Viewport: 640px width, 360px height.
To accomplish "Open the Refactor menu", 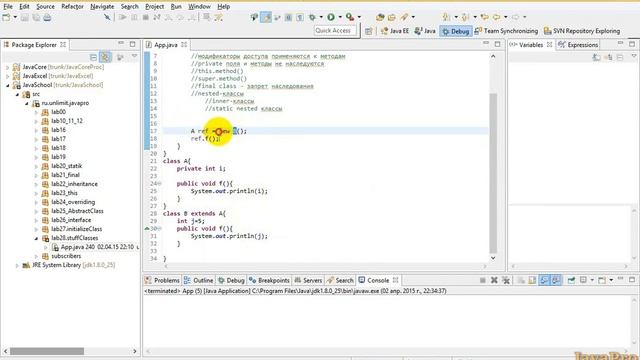I will (72, 7).
